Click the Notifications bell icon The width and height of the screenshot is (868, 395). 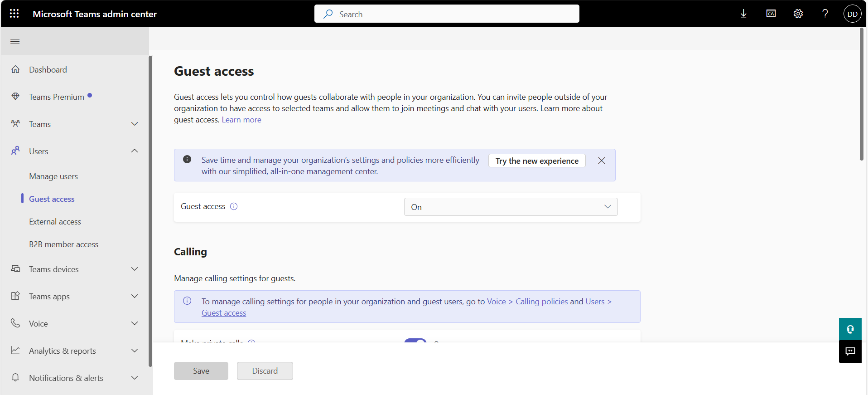pyautogui.click(x=15, y=377)
